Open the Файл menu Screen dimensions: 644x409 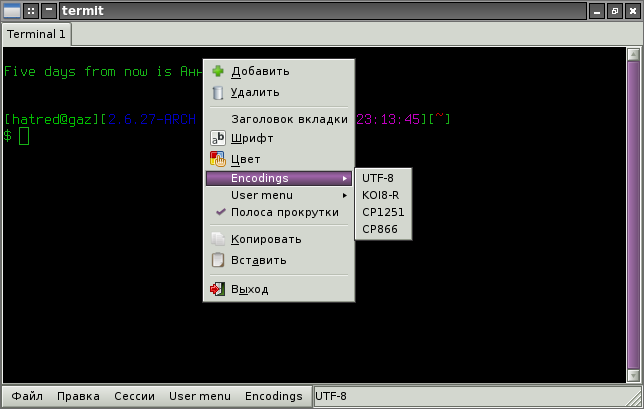coord(27,396)
